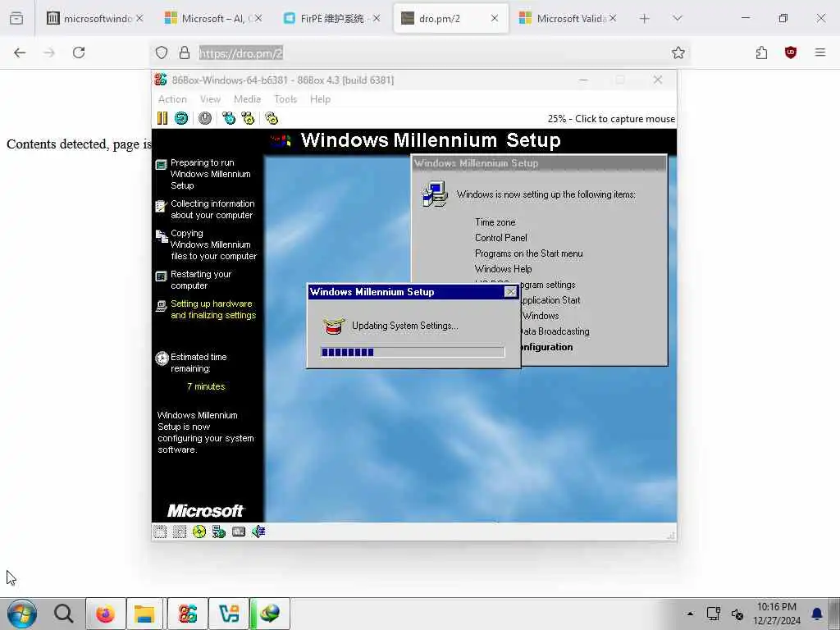Open the View menu in 86Box
The image size is (840, 630).
coord(211,99)
